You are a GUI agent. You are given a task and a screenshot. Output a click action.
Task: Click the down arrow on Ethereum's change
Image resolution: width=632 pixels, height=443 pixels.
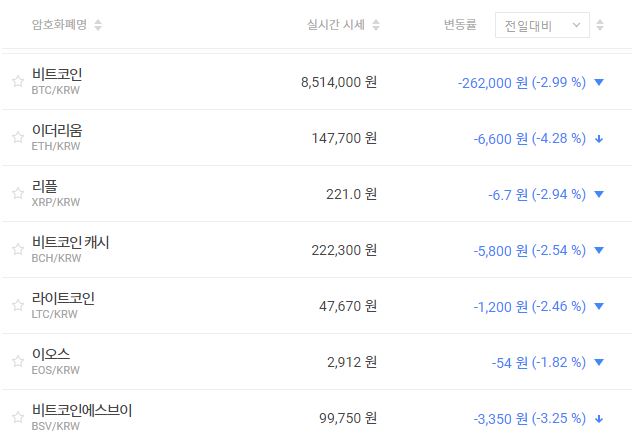599,138
